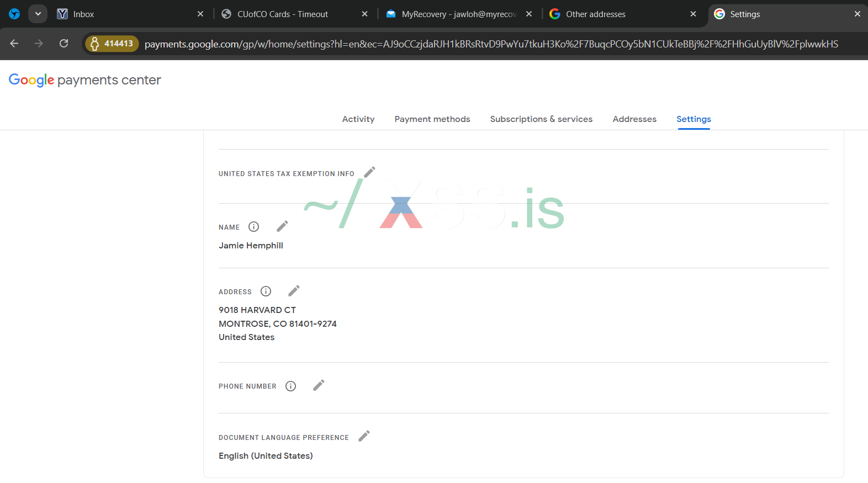This screenshot has height=483, width=868.
Task: Click the address bar URL field
Action: tap(491, 44)
